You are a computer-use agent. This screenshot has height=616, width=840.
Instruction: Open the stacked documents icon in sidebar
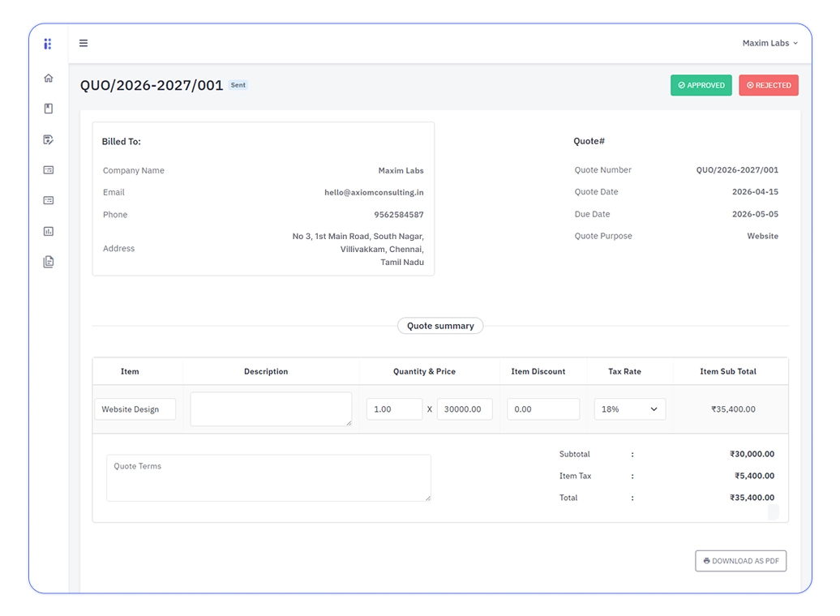point(48,262)
